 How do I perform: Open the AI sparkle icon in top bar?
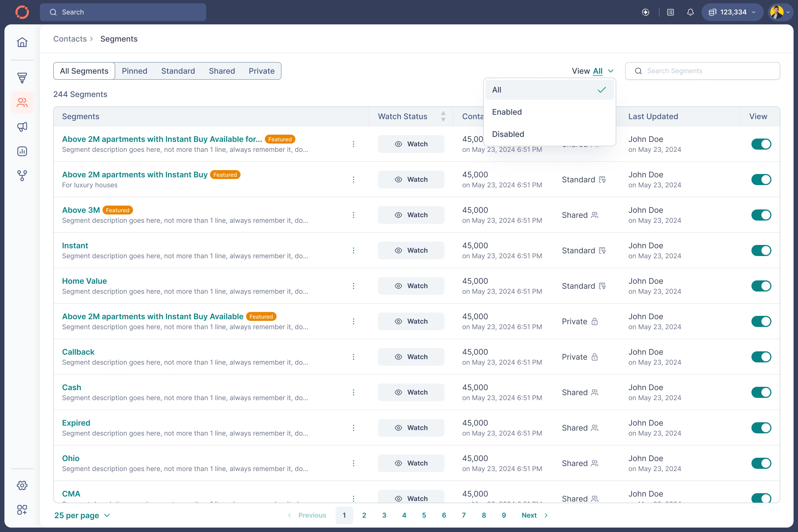[646, 12]
